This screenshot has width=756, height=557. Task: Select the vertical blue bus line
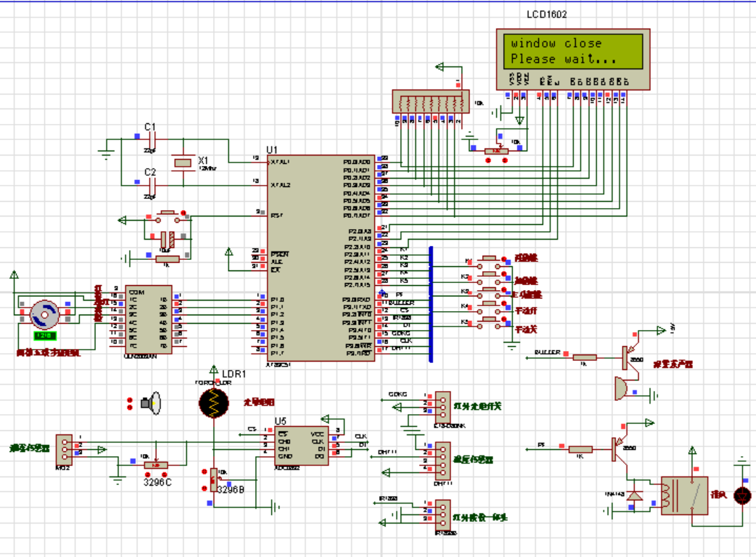(x=431, y=304)
